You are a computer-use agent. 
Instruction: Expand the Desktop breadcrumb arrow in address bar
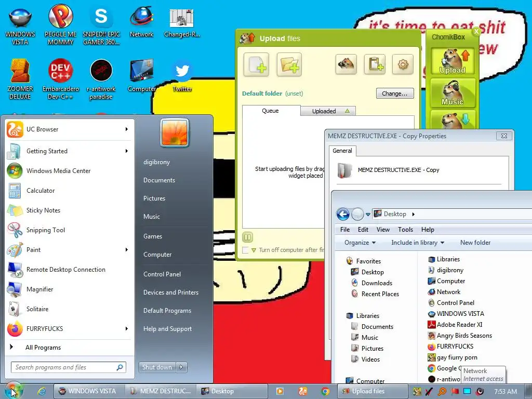click(413, 214)
